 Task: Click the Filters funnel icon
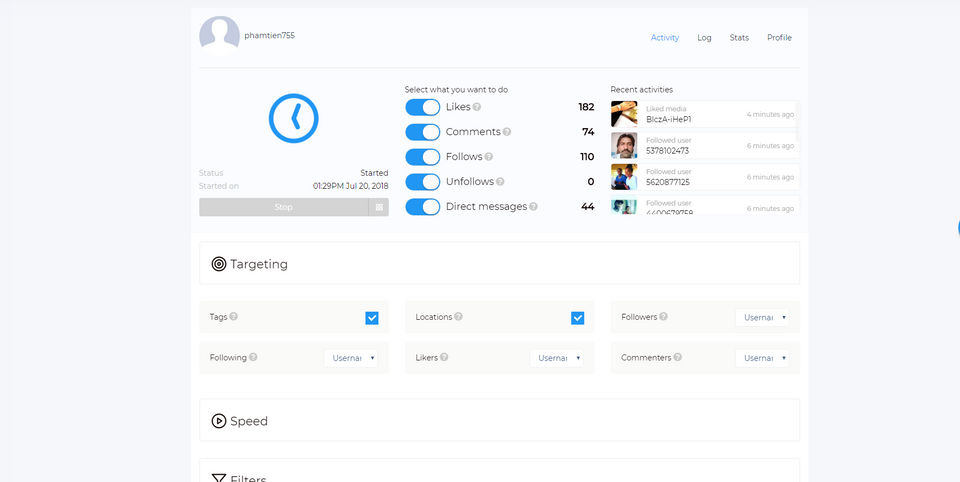(219, 478)
